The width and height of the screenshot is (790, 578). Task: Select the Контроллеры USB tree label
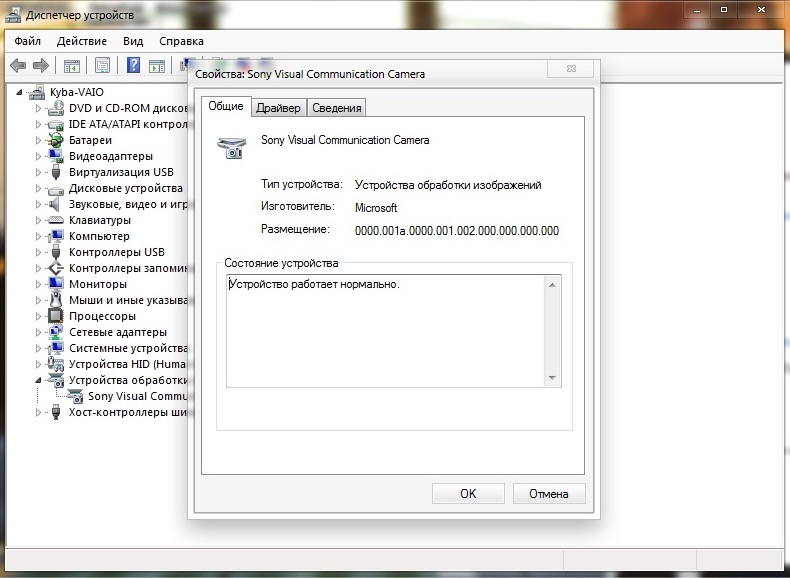pyautogui.click(x=117, y=252)
